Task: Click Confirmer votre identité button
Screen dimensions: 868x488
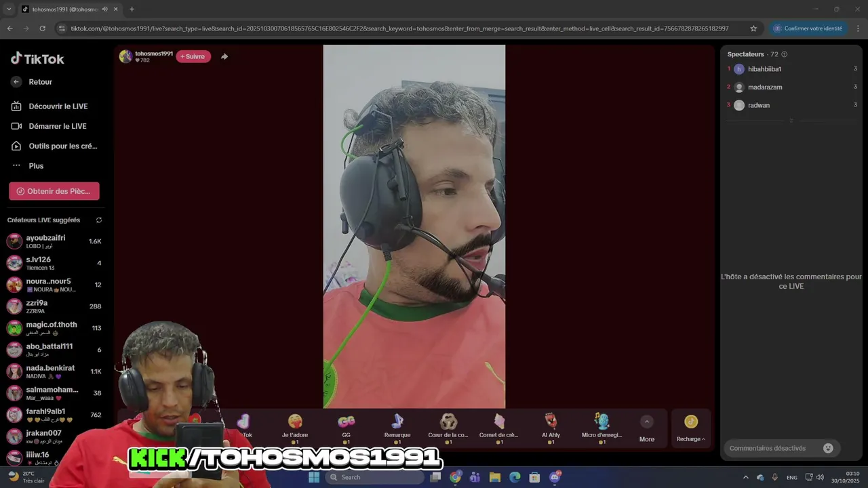Action: click(x=808, y=28)
